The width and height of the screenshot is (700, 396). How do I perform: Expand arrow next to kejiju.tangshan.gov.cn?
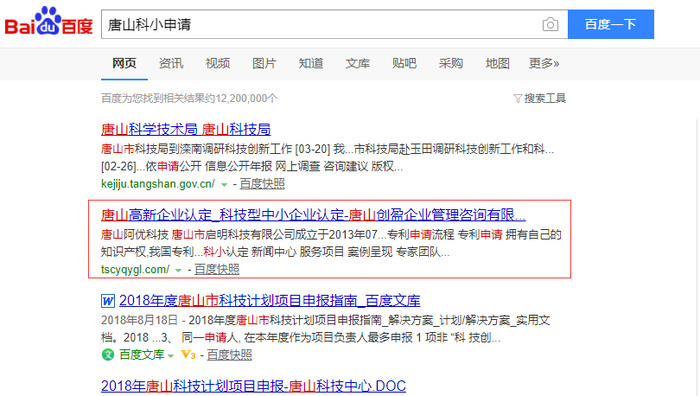coord(224,184)
